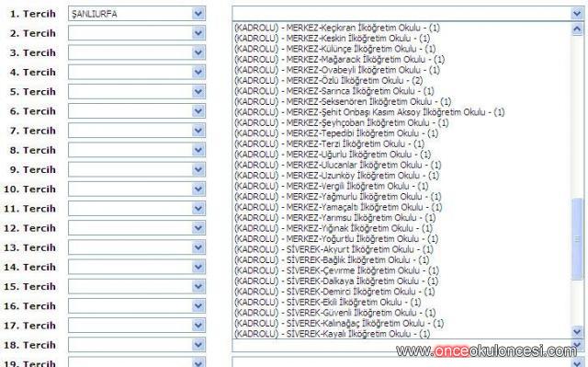588x367 pixels.
Task: Expand the 11. Tercih dropdown
Action: click(x=137, y=209)
